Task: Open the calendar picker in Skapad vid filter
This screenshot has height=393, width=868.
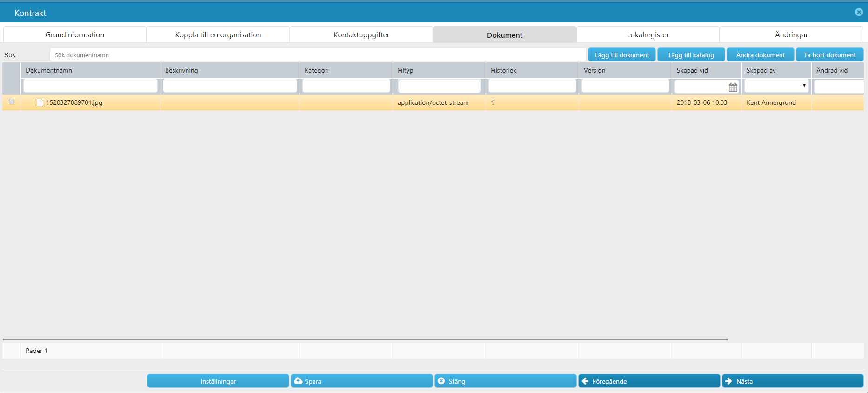Action: (x=733, y=87)
